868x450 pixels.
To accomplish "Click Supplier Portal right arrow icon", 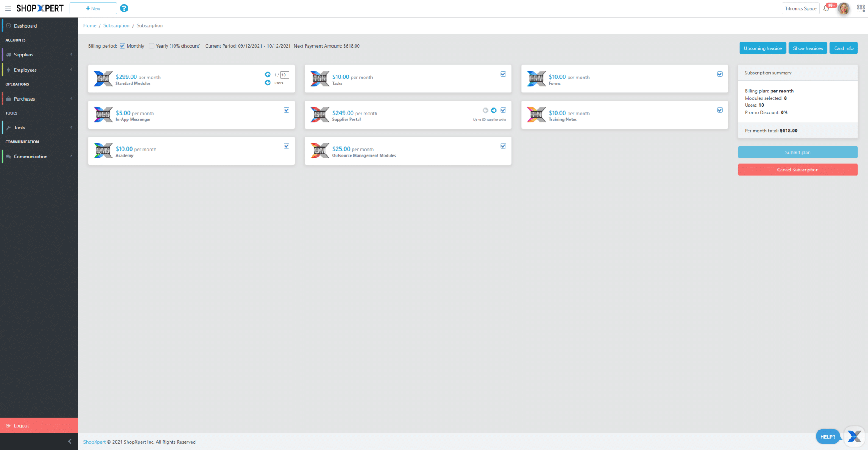I will [494, 110].
